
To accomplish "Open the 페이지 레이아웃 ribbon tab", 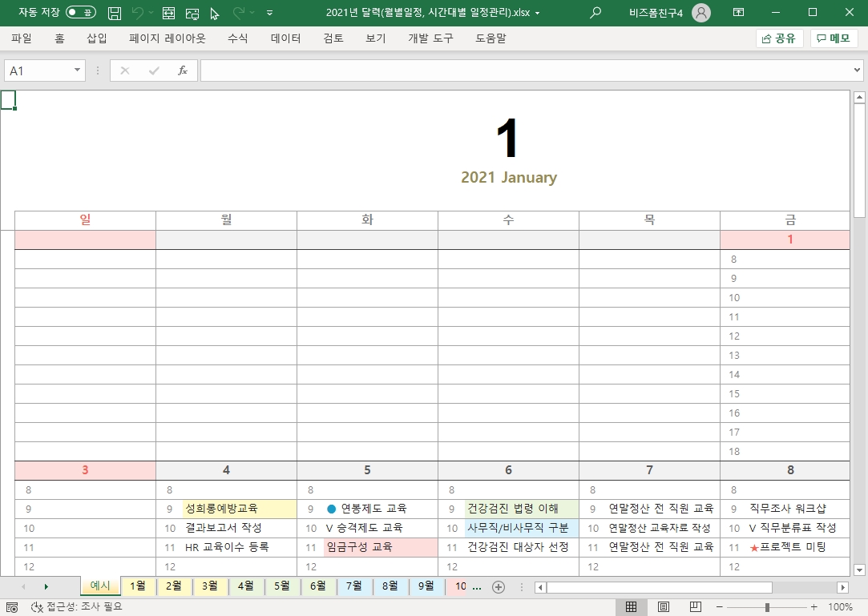I will [x=168, y=38].
